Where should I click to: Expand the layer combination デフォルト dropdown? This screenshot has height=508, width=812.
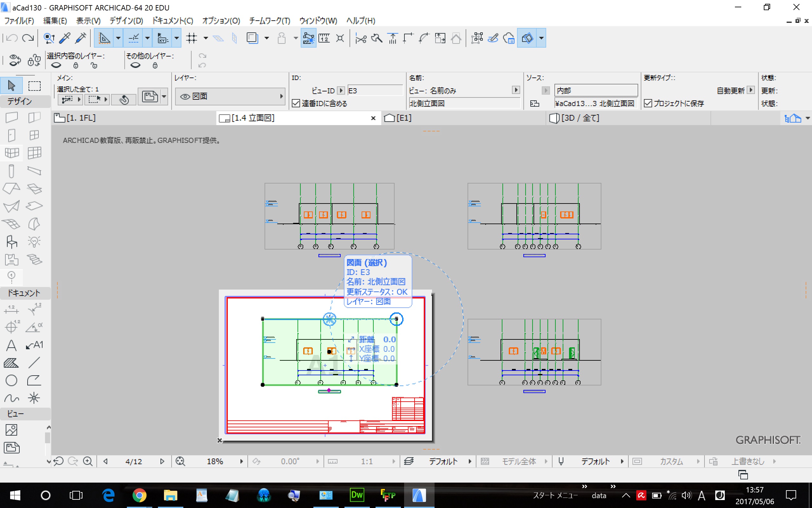pos(470,461)
